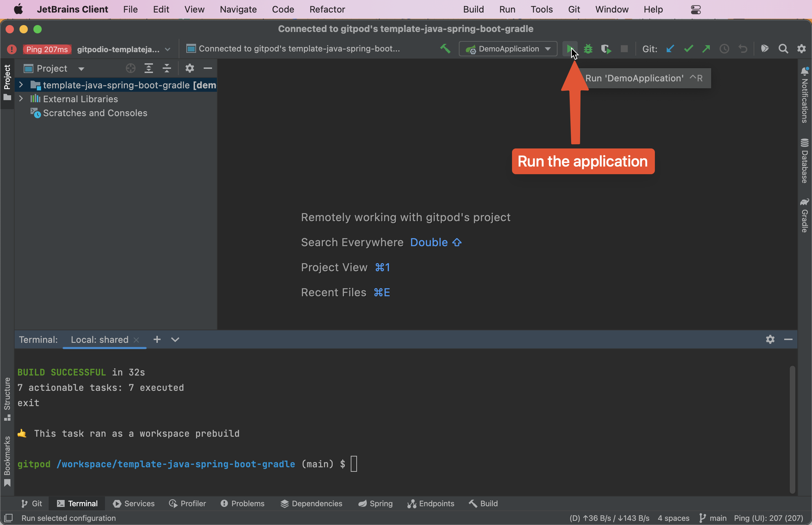Click the Rollback undo icon
This screenshot has width=812, height=525.
tap(743, 49)
